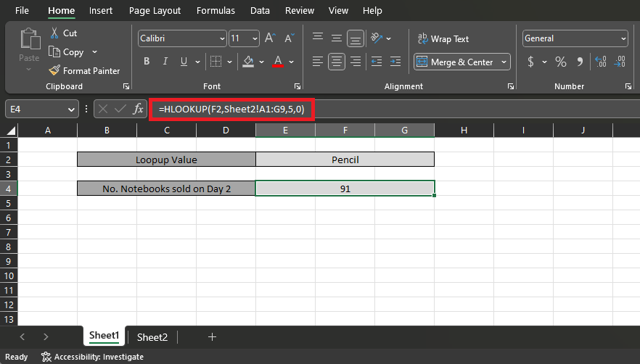640x364 pixels.
Task: Open Merge & Center dropdown arrow
Action: coord(504,62)
